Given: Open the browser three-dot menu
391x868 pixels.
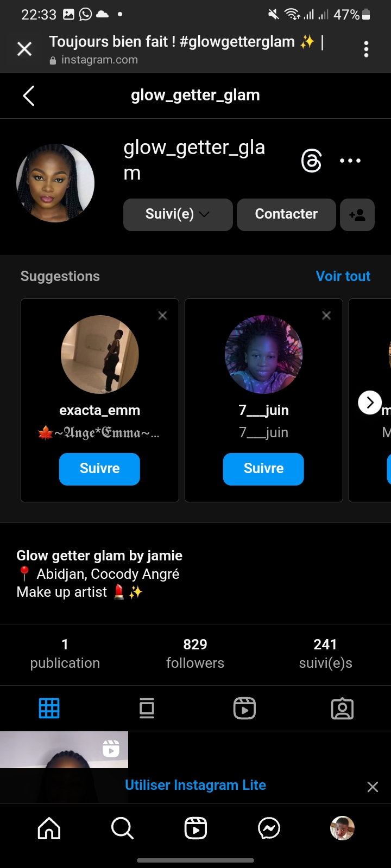Looking at the screenshot, I should click(367, 49).
